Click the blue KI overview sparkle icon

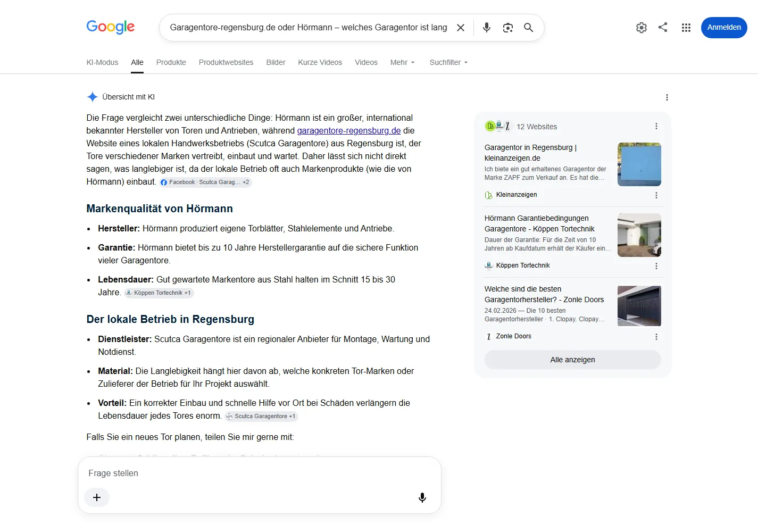coord(92,97)
